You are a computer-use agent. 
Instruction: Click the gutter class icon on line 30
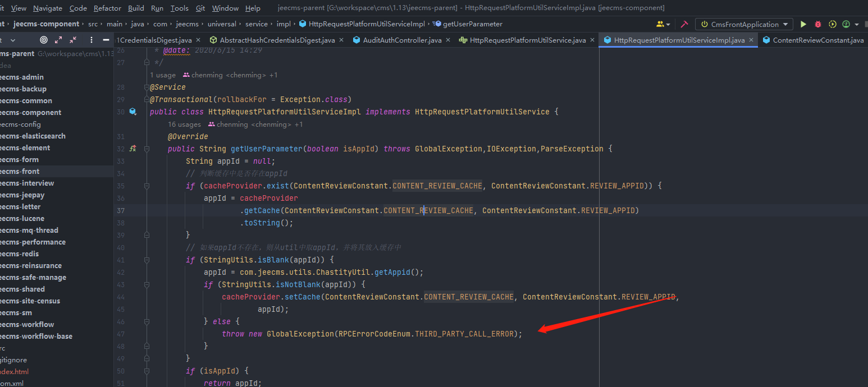pyautogui.click(x=133, y=112)
